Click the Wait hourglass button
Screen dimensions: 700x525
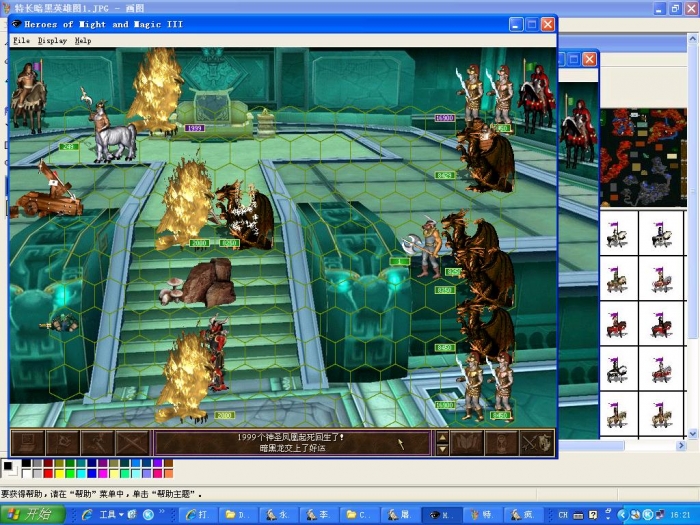(501, 443)
